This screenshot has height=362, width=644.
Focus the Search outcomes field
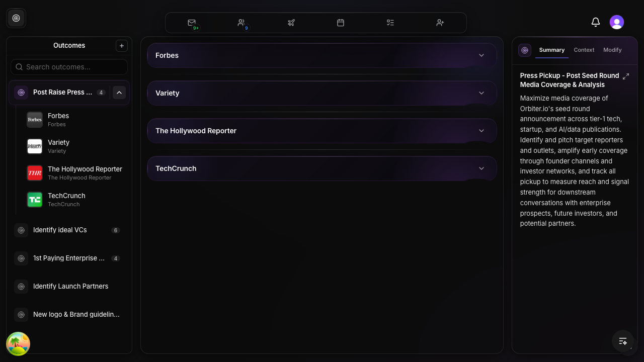click(x=70, y=67)
